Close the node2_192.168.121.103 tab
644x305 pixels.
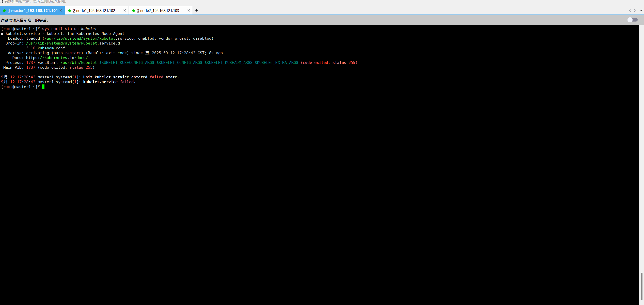point(189,10)
